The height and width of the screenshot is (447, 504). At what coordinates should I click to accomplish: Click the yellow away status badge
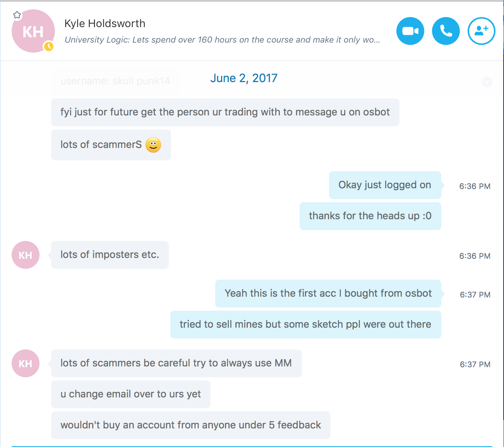click(x=48, y=46)
